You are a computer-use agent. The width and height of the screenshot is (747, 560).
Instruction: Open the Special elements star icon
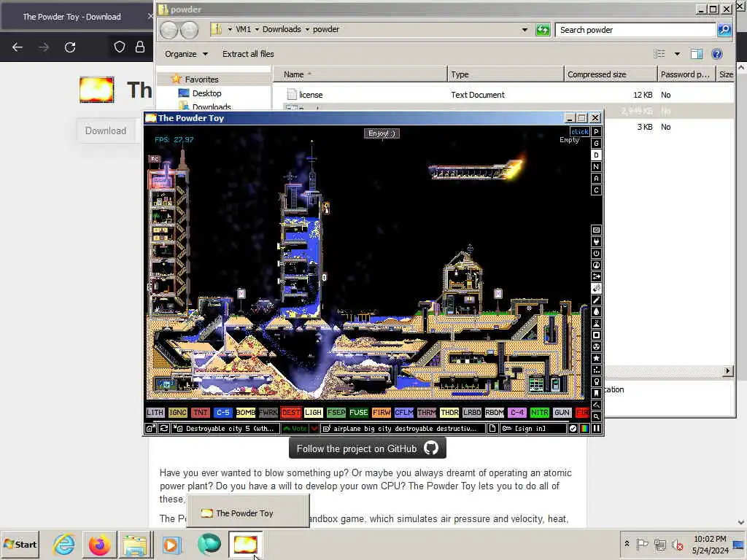[x=596, y=358]
